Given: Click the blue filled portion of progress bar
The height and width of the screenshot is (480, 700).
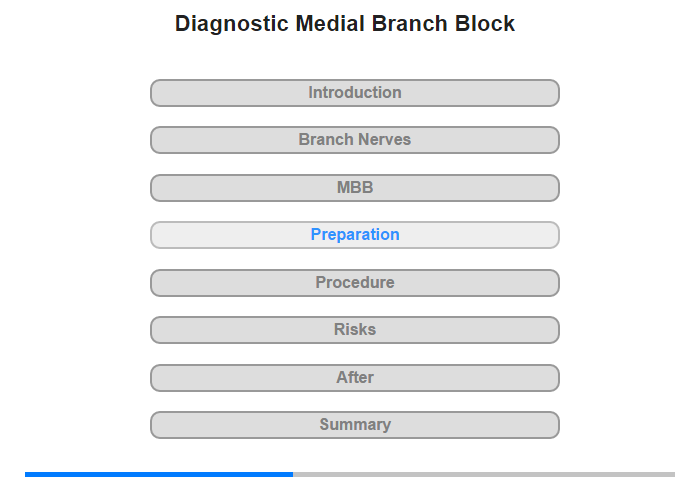Looking at the screenshot, I should tap(159, 474).
